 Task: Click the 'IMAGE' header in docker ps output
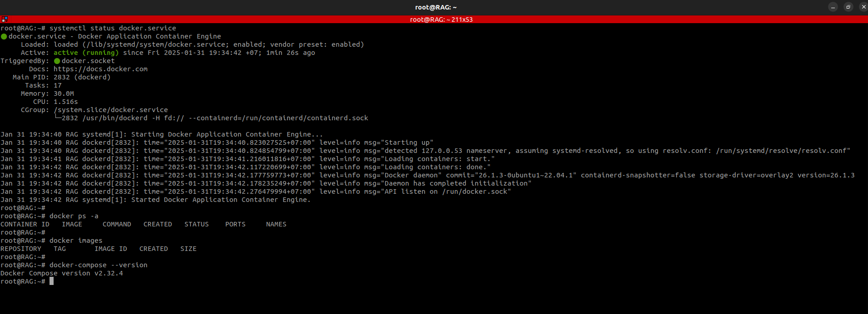click(x=72, y=224)
